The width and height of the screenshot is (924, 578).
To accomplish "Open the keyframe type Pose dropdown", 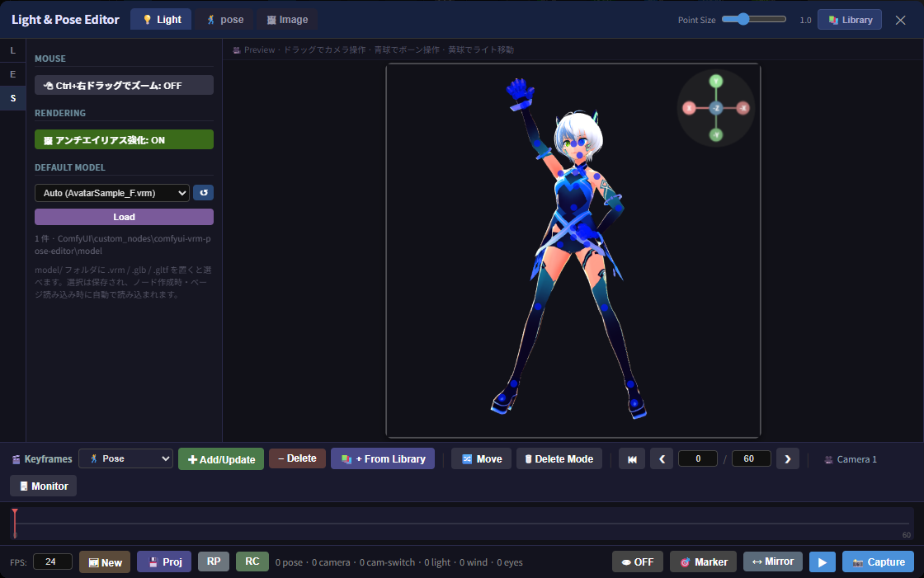I will [x=125, y=458].
